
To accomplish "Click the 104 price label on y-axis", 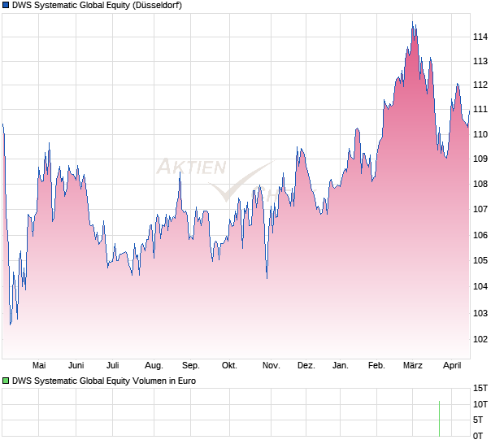I will coord(480,286).
